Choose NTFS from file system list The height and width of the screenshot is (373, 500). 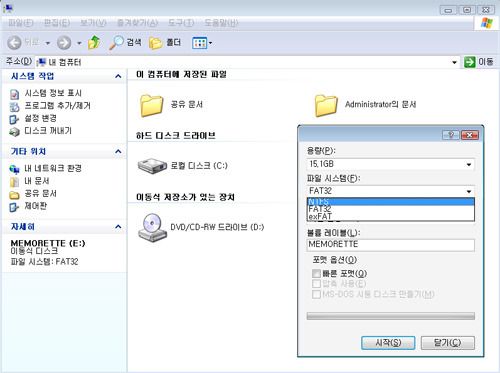(x=390, y=202)
